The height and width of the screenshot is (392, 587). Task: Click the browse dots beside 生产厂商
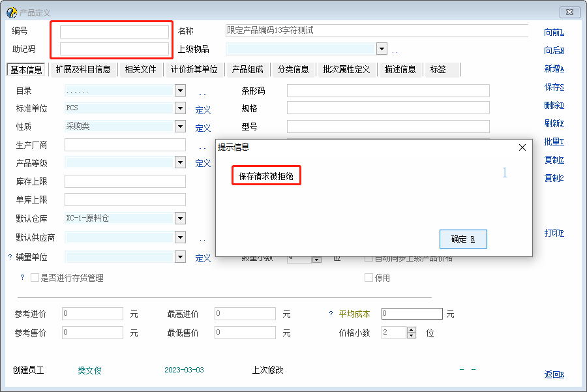[x=202, y=146]
